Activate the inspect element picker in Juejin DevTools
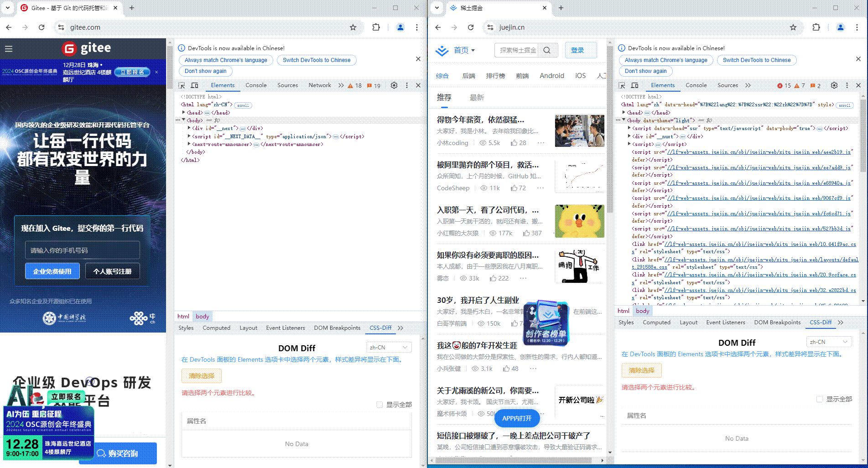 [x=622, y=85]
